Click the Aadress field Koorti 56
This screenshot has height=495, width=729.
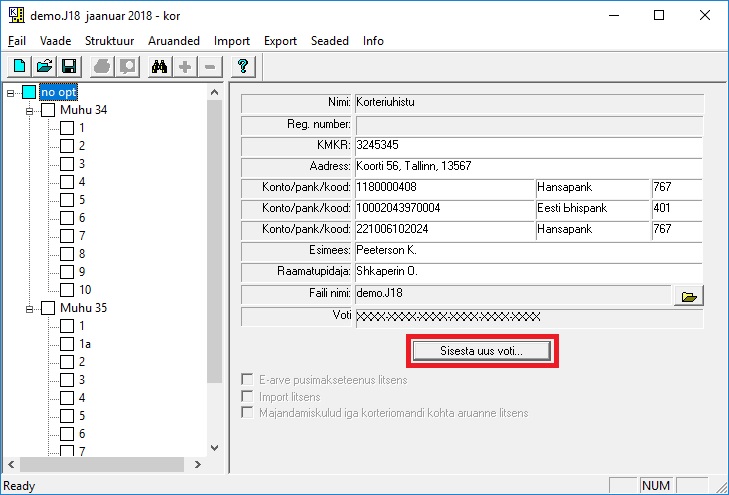pos(530,167)
